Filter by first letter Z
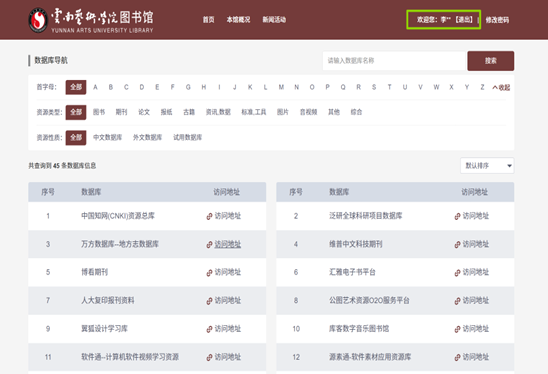The width and height of the screenshot is (548, 374). point(482,87)
